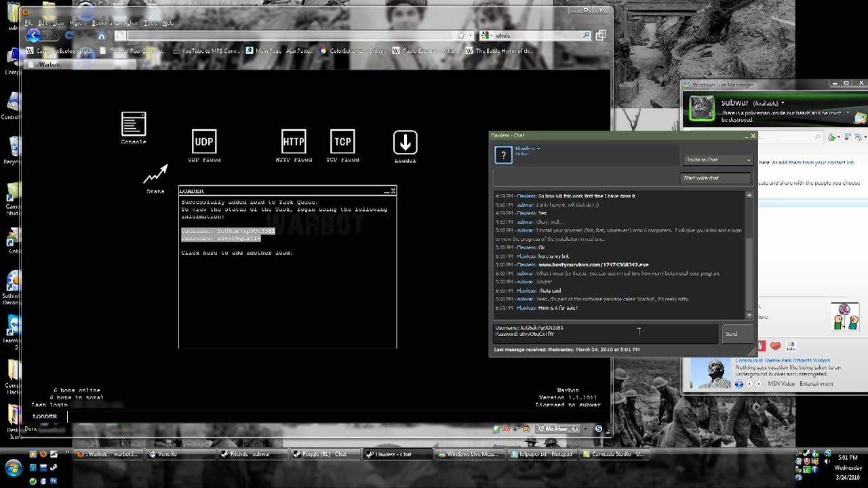Open the Firefox File menu
Viewport: 868px width, 488px height.
click(28, 23)
